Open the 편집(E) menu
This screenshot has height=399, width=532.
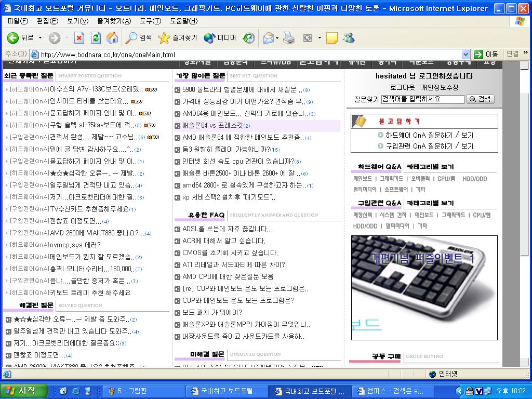point(47,21)
